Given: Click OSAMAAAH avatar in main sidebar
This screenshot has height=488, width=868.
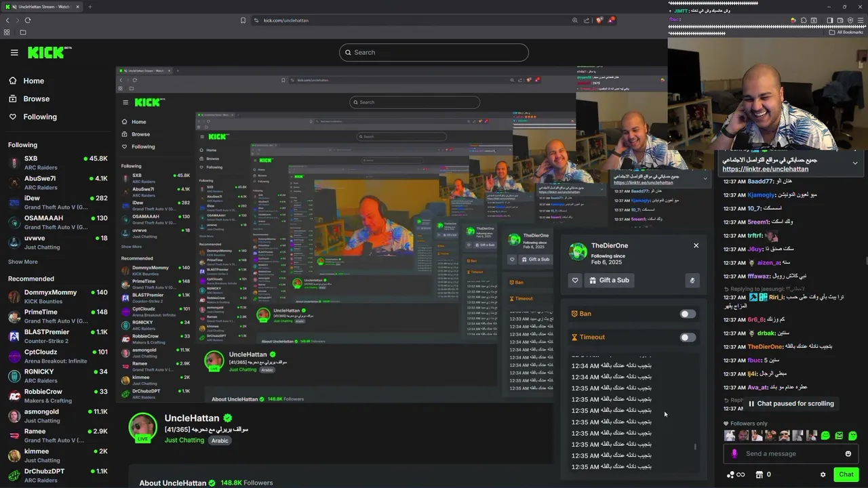Looking at the screenshot, I should [x=14, y=222].
